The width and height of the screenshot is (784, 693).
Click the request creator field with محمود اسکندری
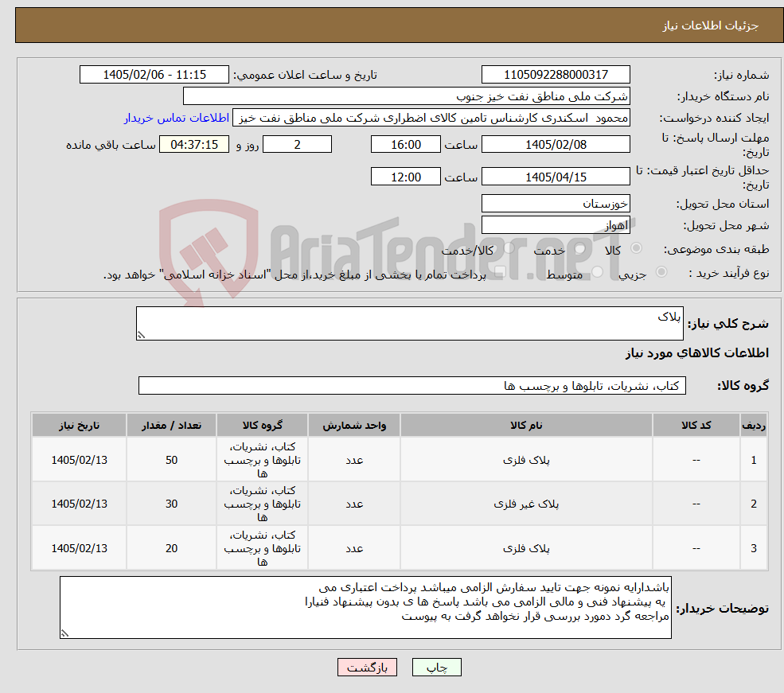tap(431, 118)
